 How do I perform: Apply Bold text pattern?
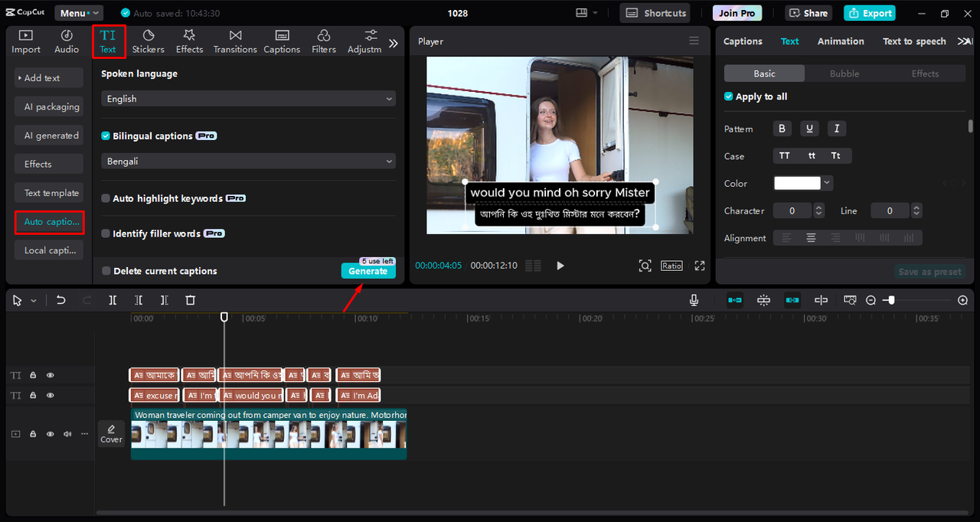click(x=782, y=129)
